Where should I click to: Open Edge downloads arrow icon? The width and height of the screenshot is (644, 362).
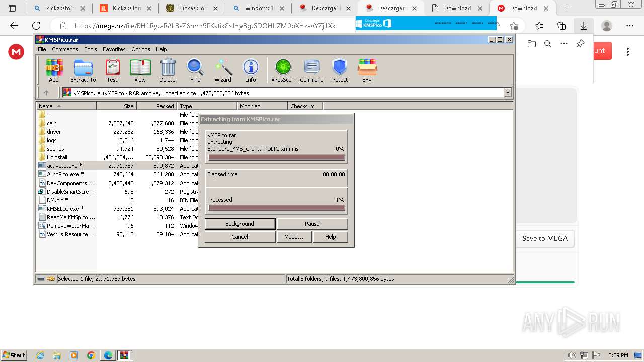point(584,26)
